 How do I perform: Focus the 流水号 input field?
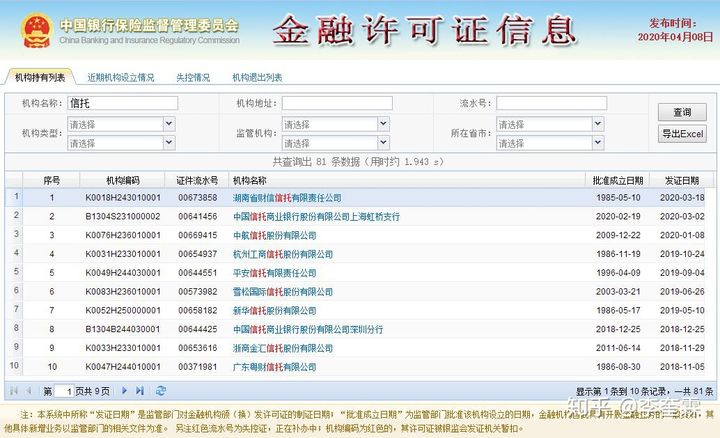551,103
